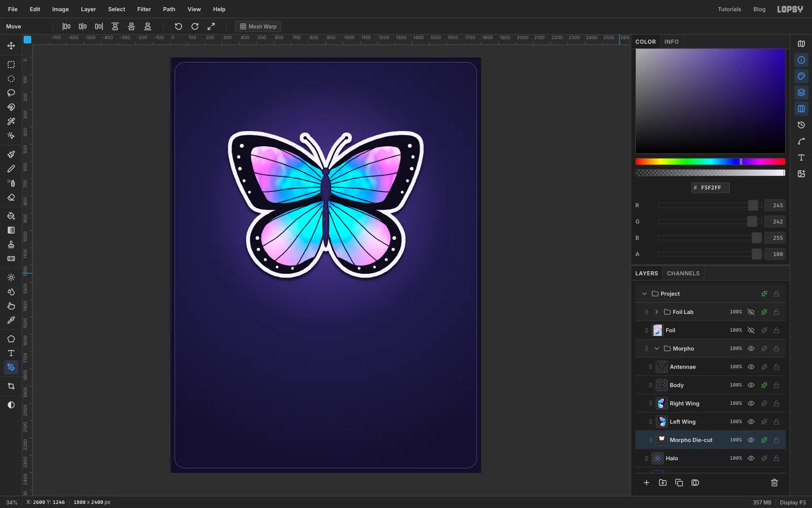
Task: Click the Redo arrow in options bar
Action: 195,26
